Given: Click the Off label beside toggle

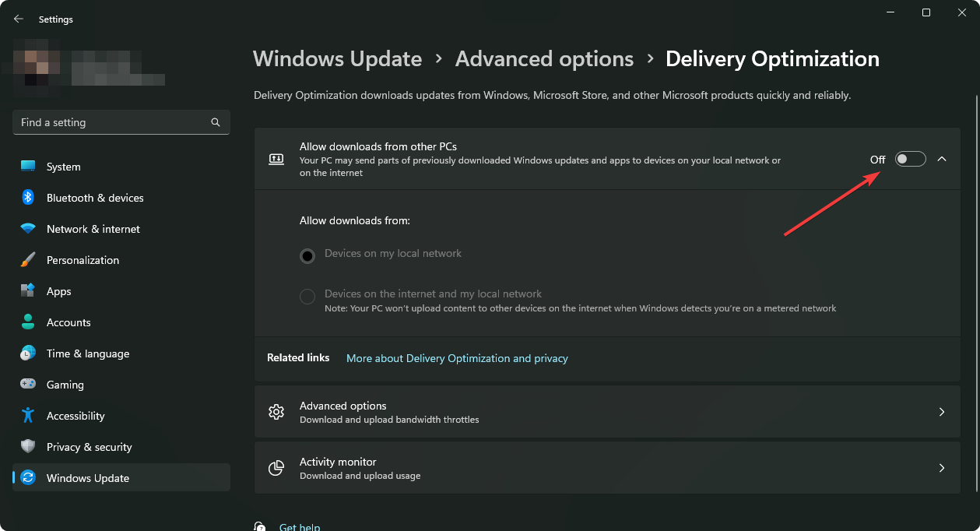Looking at the screenshot, I should pyautogui.click(x=877, y=160).
